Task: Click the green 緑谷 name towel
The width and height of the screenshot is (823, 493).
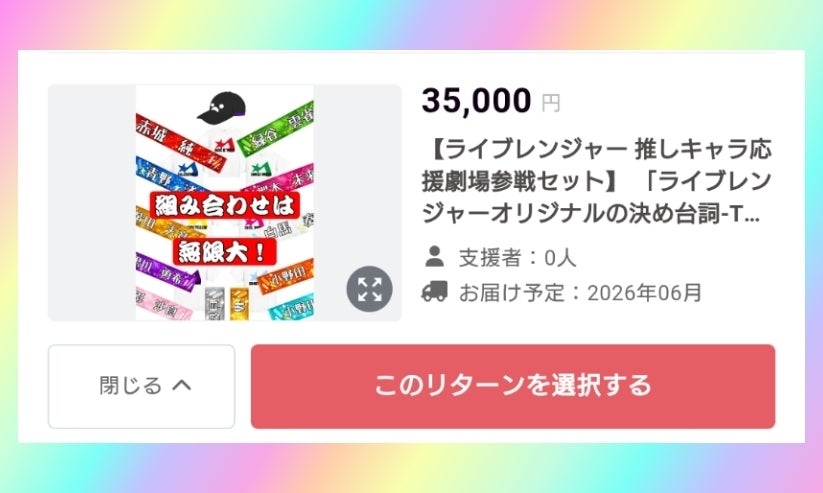Action: tap(276, 131)
